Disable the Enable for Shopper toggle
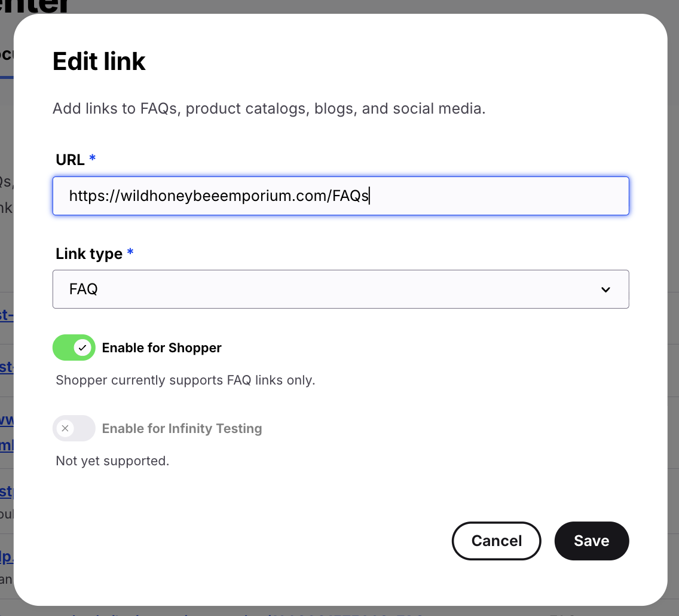Screen dimensions: 679x616 74,347
